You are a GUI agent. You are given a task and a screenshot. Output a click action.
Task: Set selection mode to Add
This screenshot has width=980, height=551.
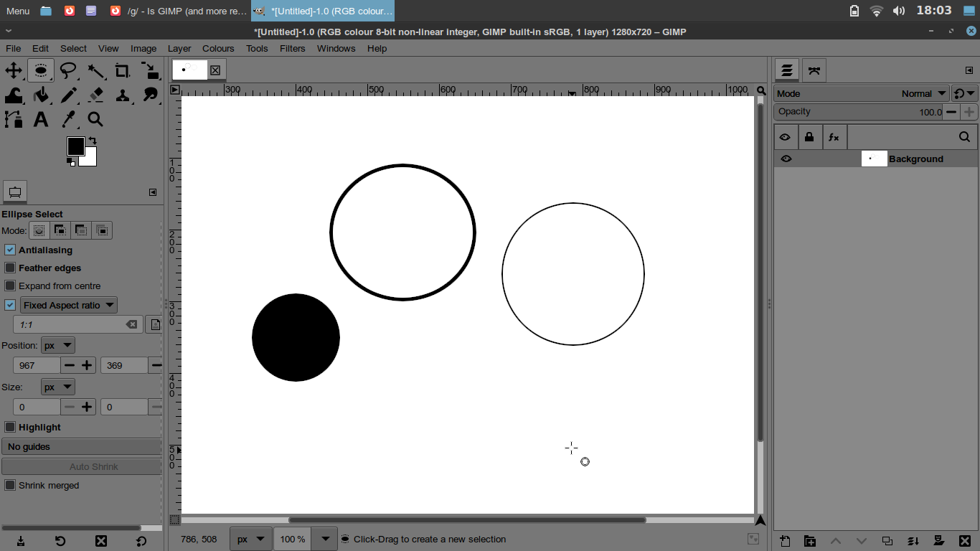(x=60, y=230)
